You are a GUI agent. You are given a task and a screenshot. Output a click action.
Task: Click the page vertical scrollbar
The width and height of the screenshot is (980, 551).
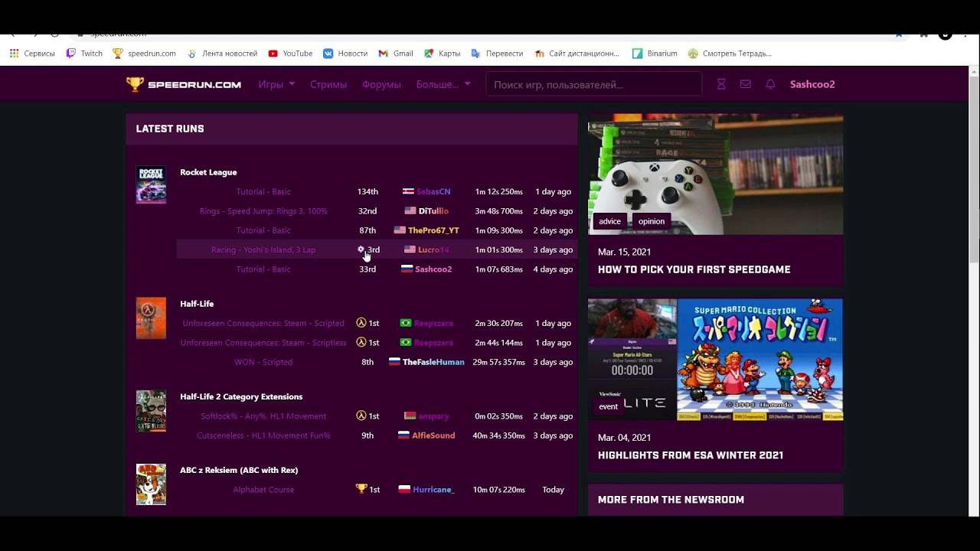[x=974, y=168]
